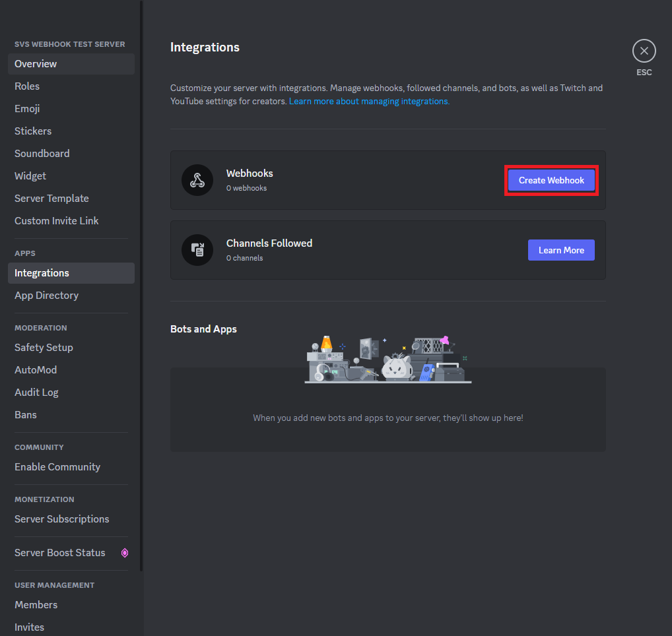Select Widget in the sidebar
The height and width of the screenshot is (636, 672).
coord(71,176)
